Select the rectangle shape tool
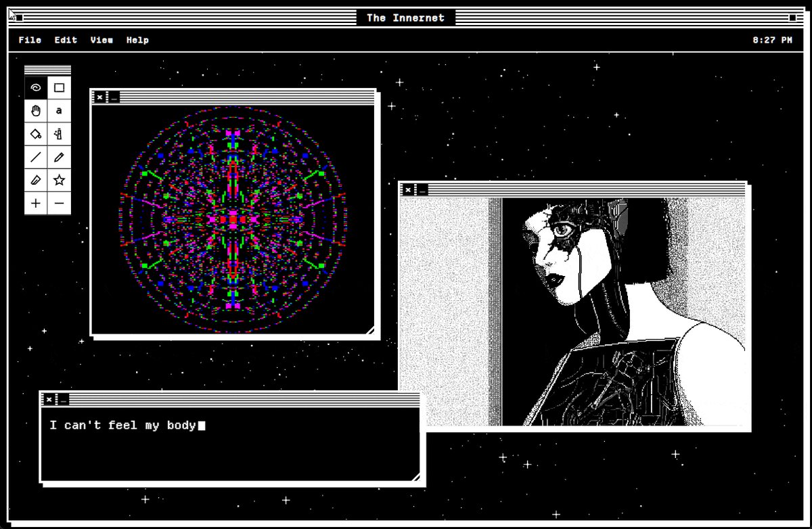Viewport: 812px width, 529px height. click(60, 87)
